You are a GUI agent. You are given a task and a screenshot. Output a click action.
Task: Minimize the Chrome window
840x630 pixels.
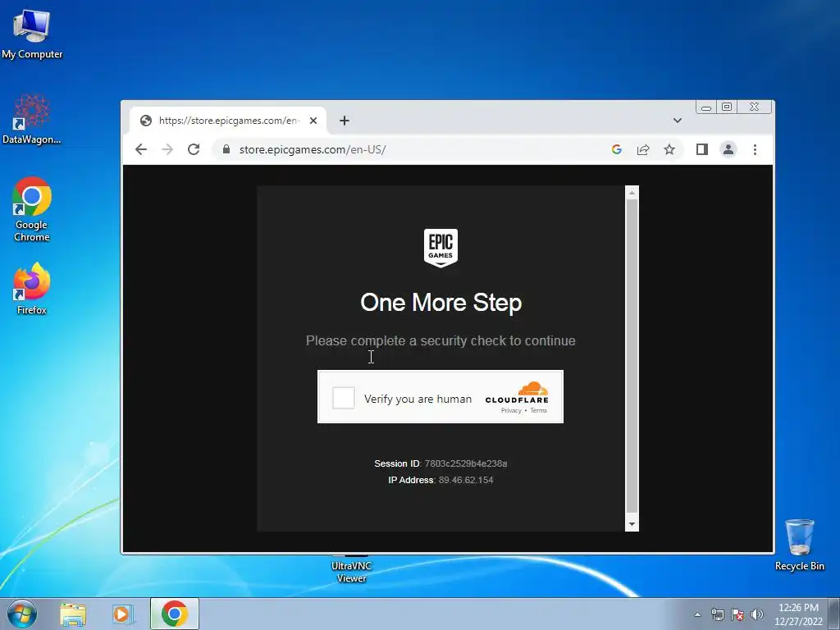click(x=706, y=107)
